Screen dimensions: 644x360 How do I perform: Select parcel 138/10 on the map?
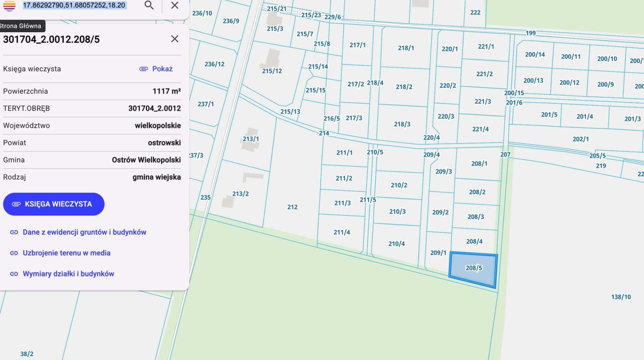[x=621, y=297]
